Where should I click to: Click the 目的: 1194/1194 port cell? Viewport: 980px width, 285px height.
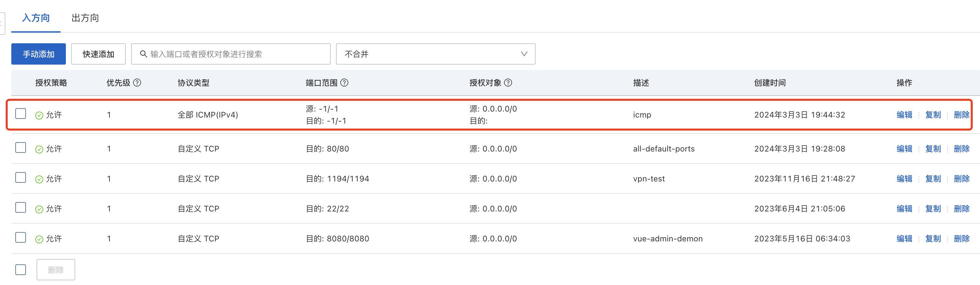(337, 179)
